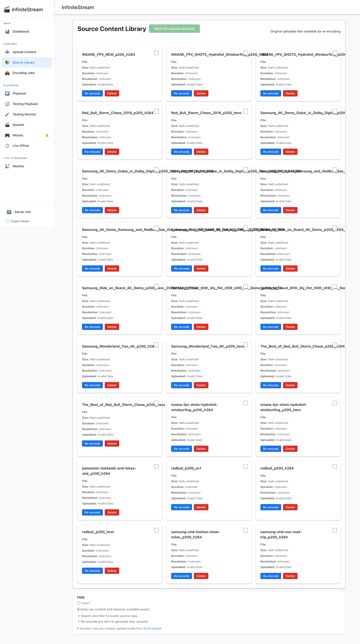Click the "Search and filter to locate source clips." bullet
The width and height of the screenshot is (360, 644).
click(110, 616)
